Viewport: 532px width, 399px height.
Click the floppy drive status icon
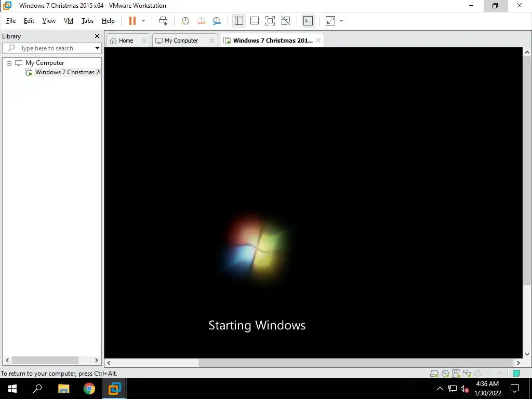[456, 374]
